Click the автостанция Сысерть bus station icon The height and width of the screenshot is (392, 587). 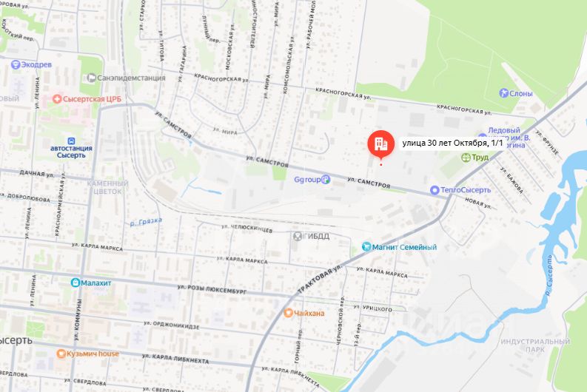tap(71, 141)
